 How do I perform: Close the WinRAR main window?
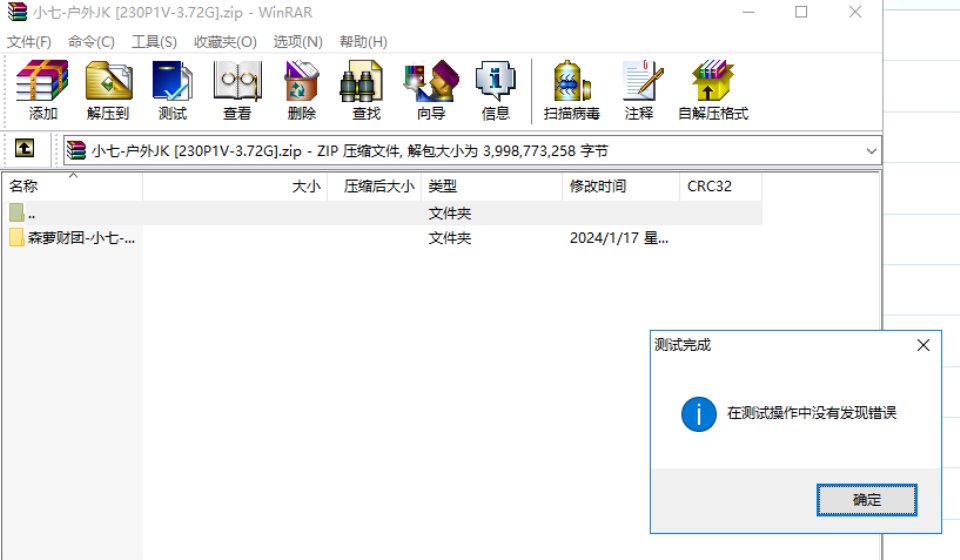855,12
